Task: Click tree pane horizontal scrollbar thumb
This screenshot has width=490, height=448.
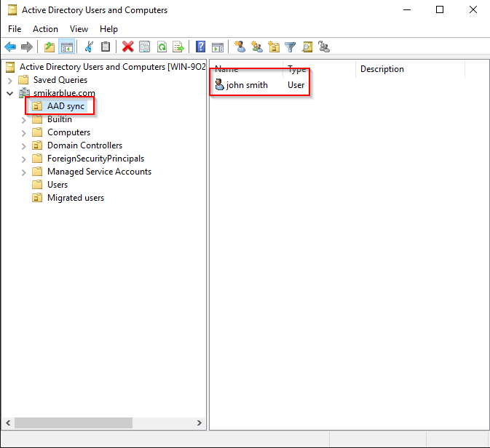Action: click(74, 423)
